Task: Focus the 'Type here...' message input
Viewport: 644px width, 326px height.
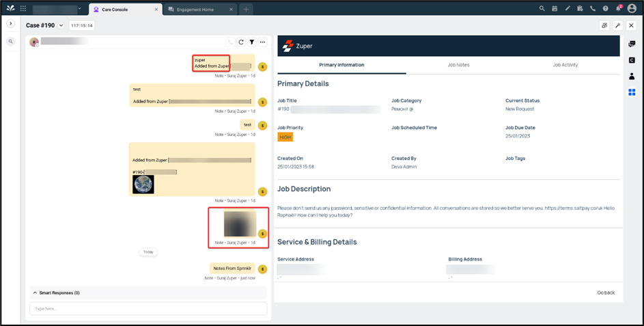Action: click(148, 309)
